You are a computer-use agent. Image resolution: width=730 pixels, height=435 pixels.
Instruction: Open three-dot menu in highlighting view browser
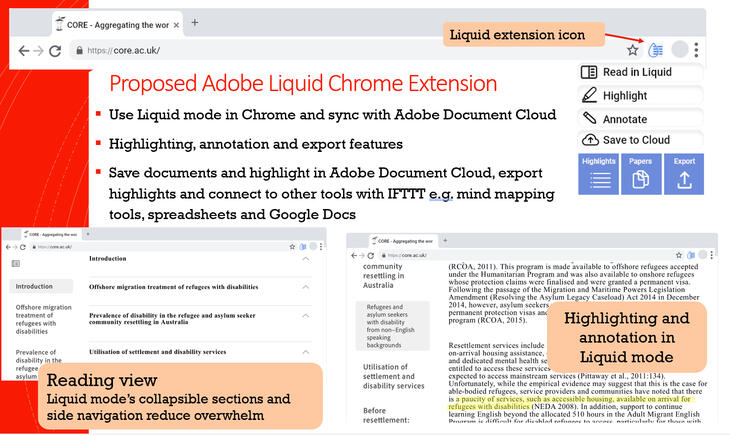pos(711,255)
